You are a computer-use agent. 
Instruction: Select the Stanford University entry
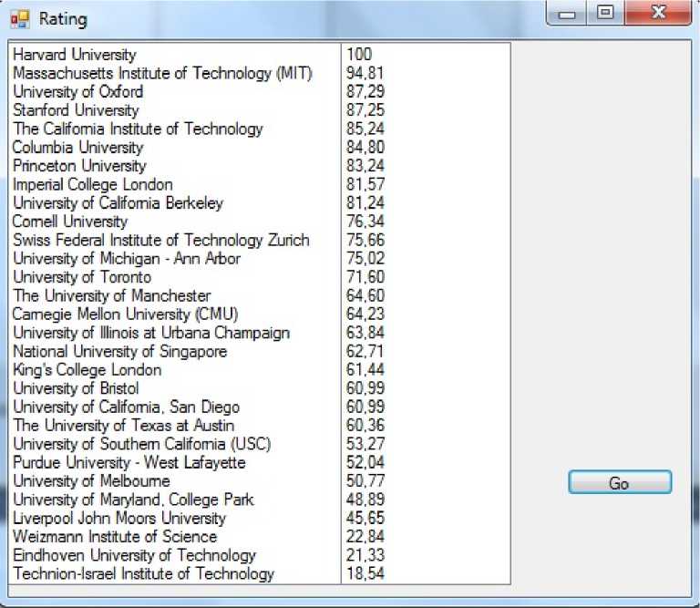pos(76,110)
